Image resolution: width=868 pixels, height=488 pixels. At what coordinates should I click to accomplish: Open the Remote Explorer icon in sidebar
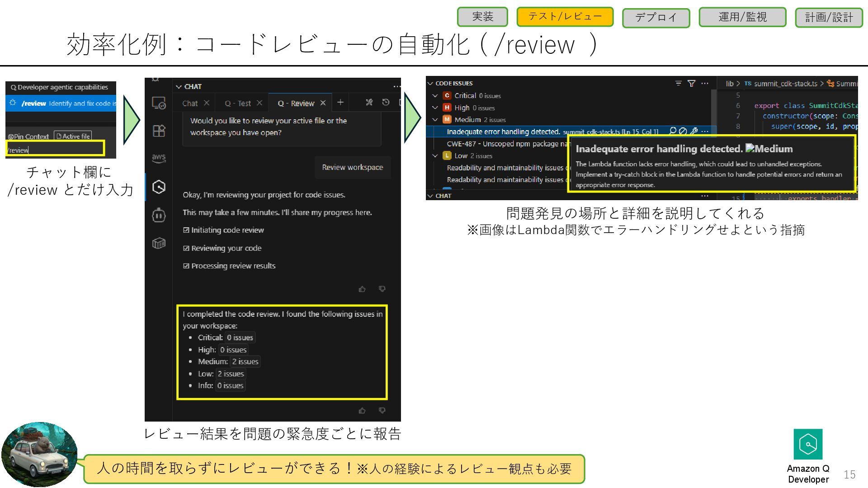tap(159, 103)
